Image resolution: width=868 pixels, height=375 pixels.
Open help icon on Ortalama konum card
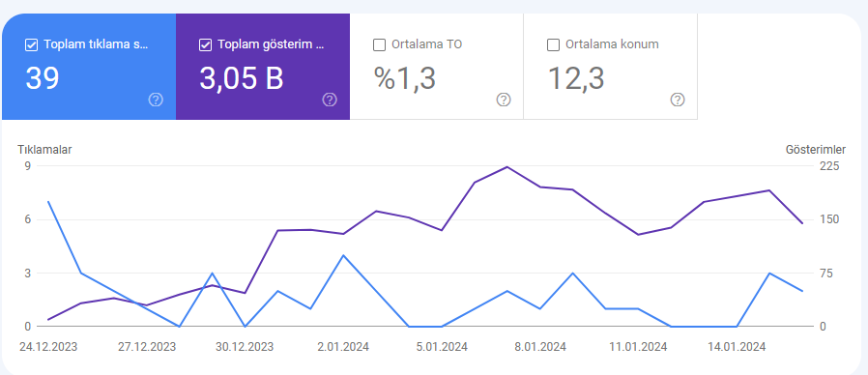678,100
